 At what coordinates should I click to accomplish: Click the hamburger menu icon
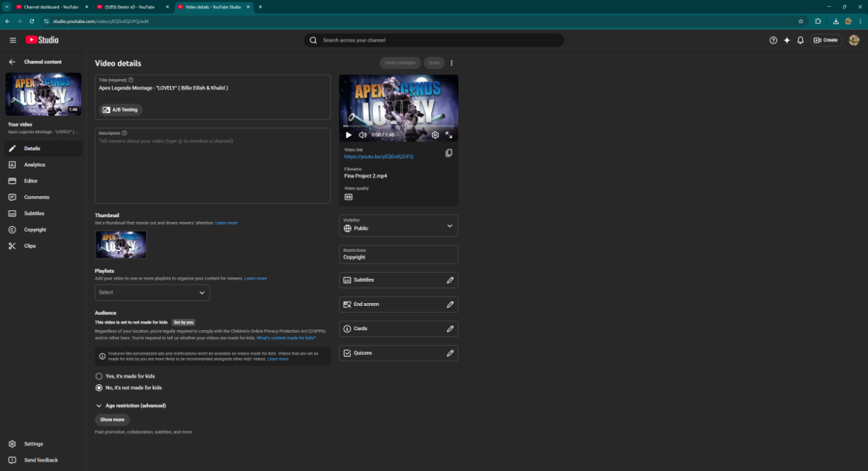pos(12,40)
